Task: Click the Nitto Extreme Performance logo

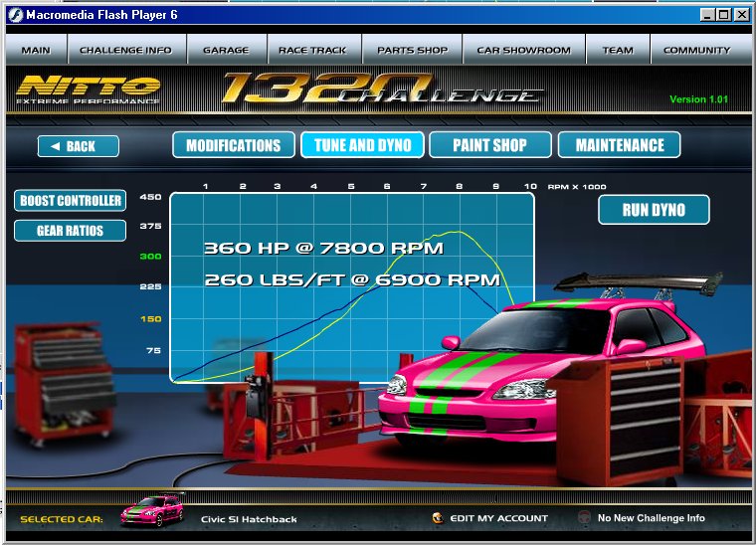Action: click(89, 90)
